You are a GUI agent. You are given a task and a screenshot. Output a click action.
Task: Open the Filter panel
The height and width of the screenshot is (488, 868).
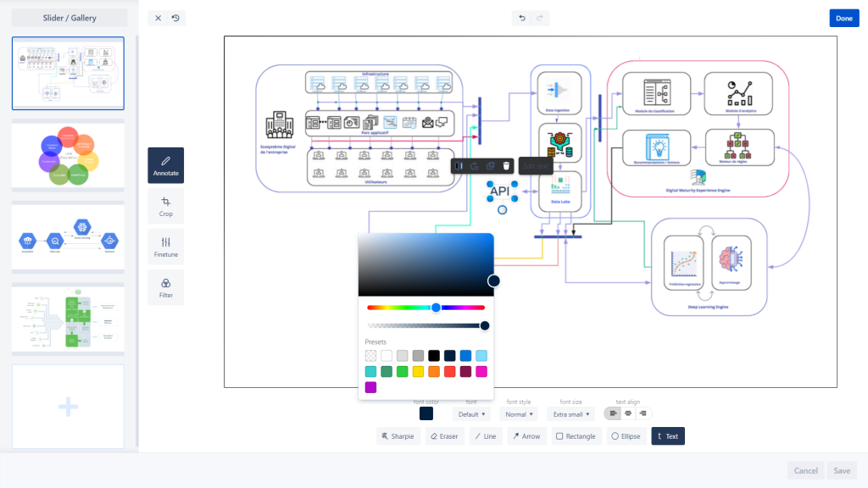(x=165, y=287)
